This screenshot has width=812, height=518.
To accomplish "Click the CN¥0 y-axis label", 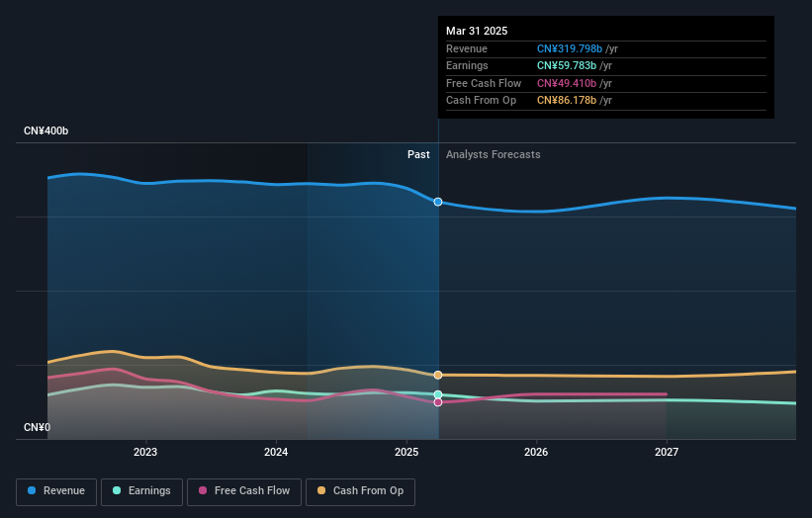I will [x=38, y=427].
